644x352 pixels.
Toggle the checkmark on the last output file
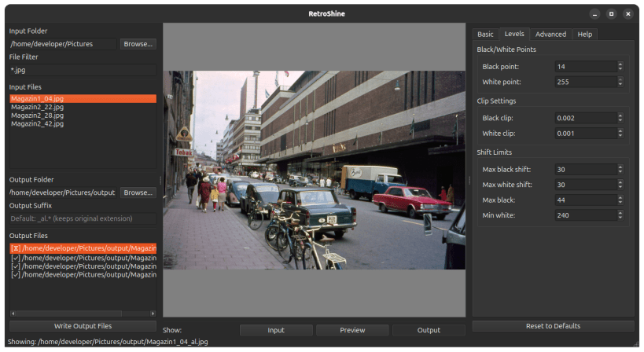(x=16, y=275)
